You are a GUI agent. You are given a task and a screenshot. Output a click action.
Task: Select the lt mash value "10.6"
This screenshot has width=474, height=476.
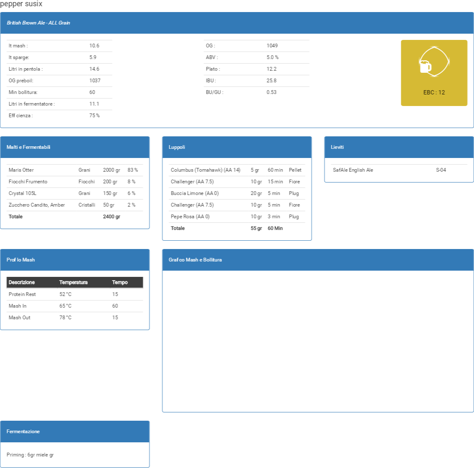[94, 46]
